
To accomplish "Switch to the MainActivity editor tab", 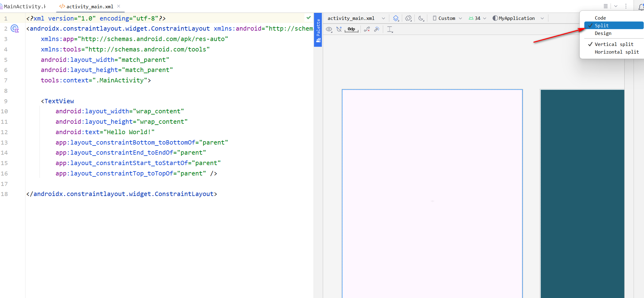I will point(23,6).
